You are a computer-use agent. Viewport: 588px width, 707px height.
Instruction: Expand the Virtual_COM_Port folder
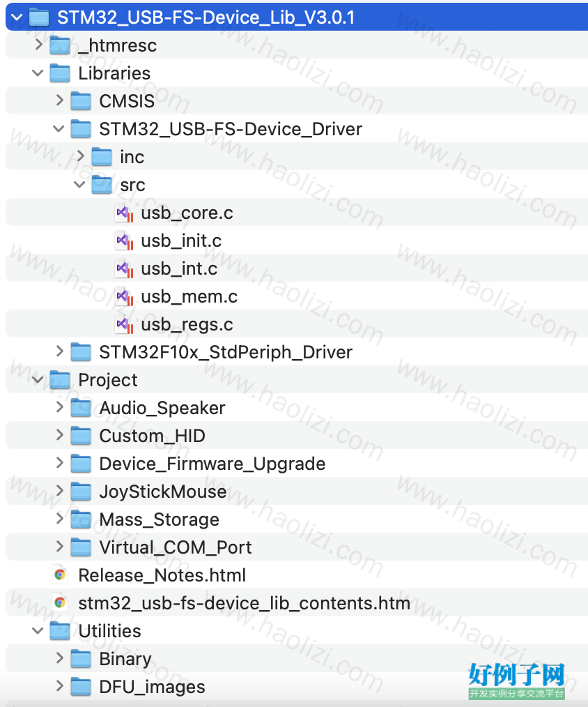click(x=59, y=547)
